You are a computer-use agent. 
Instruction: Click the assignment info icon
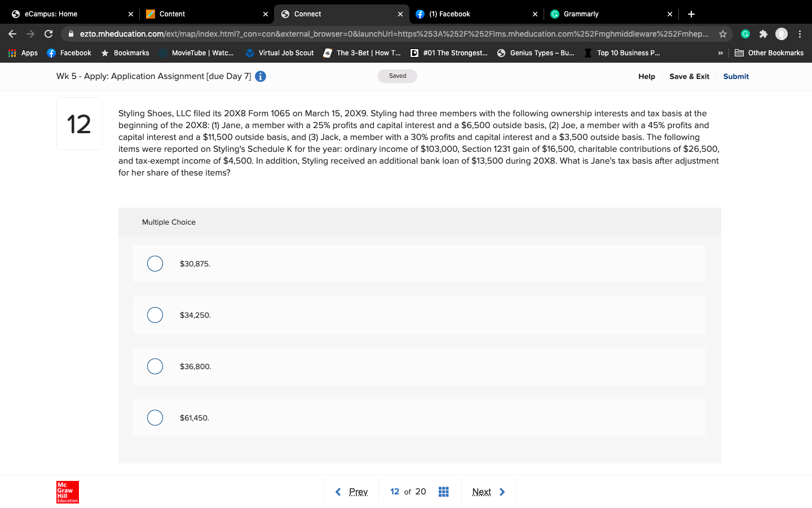[x=261, y=76]
